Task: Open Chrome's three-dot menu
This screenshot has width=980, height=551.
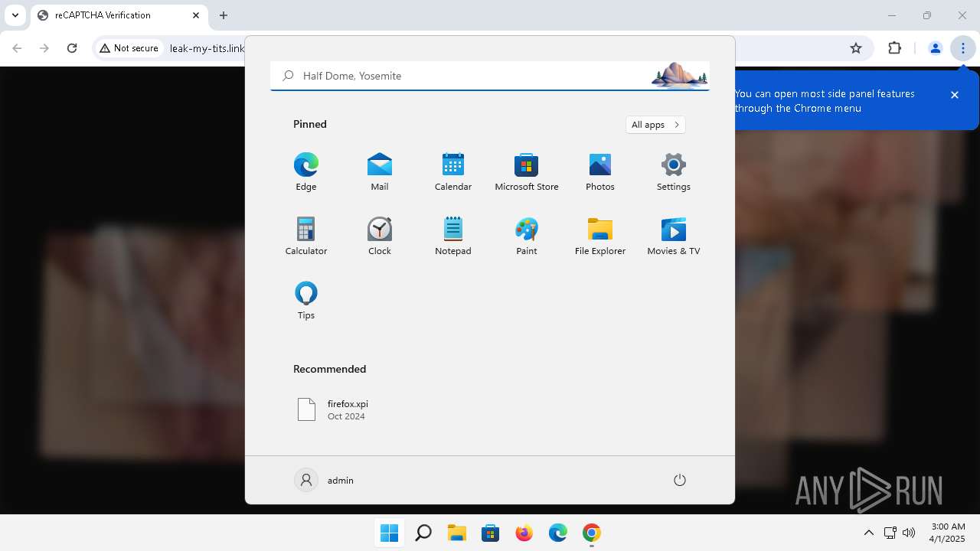Action: [963, 48]
